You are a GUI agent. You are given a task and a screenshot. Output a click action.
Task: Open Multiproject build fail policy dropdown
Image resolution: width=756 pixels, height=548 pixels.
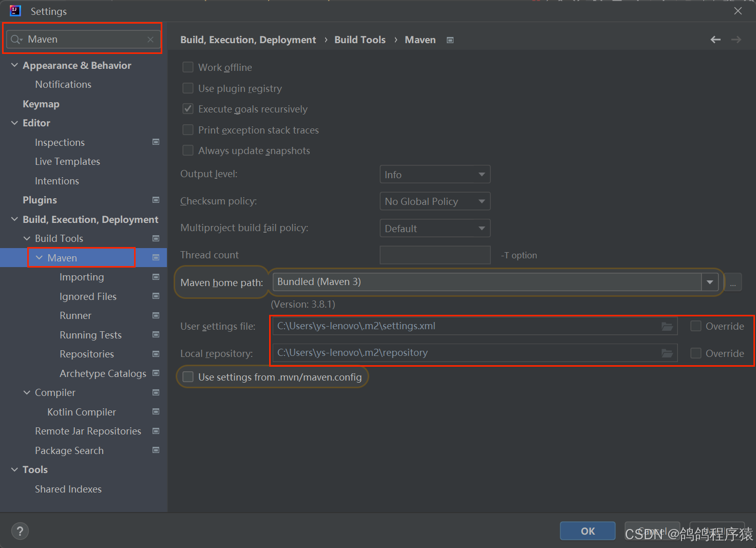click(435, 228)
